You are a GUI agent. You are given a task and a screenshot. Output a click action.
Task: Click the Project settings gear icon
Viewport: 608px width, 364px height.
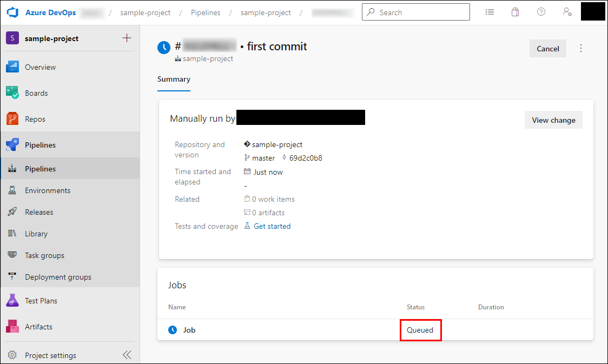coord(12,355)
